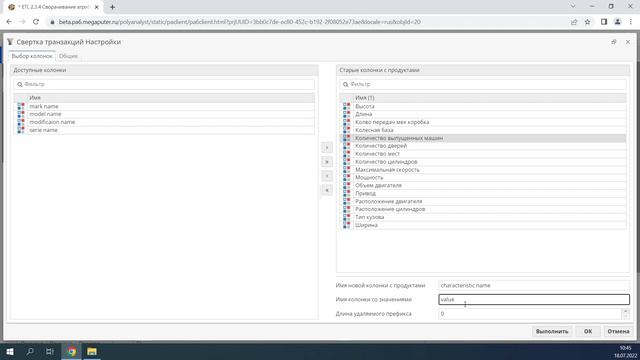Select the 'Количество мест' row
The height and width of the screenshot is (360, 640).
coord(483,154)
